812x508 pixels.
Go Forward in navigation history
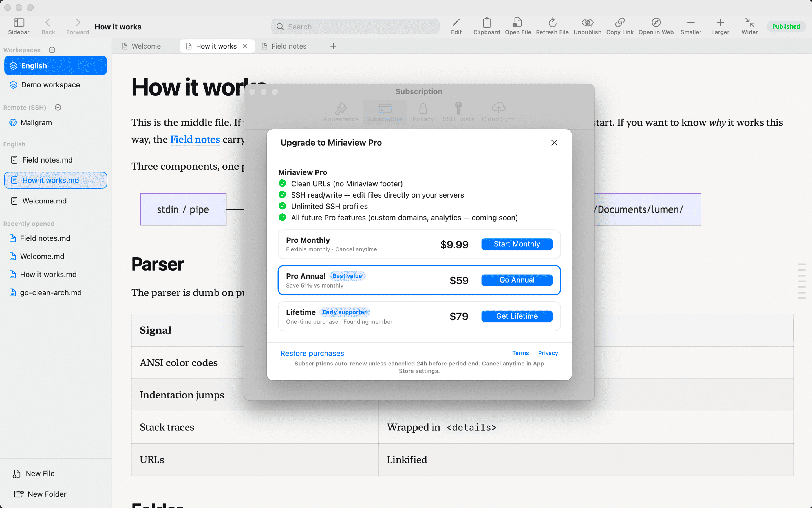[x=78, y=23]
